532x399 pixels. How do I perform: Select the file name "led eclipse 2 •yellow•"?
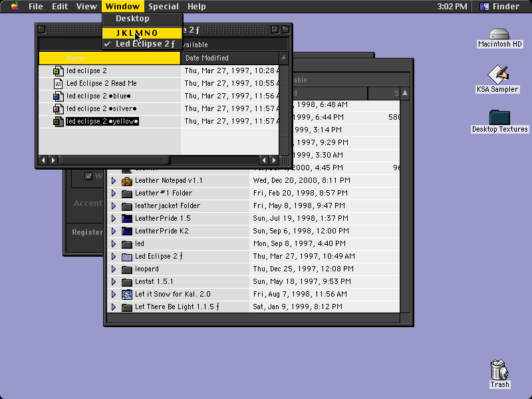102,122
